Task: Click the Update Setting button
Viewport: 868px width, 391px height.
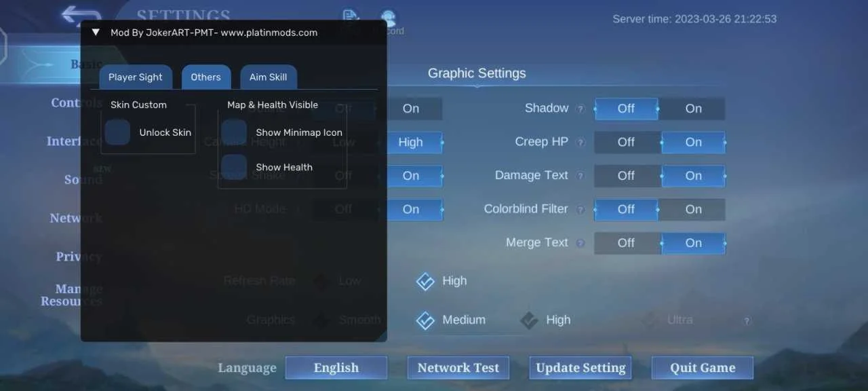Action: 580,368
